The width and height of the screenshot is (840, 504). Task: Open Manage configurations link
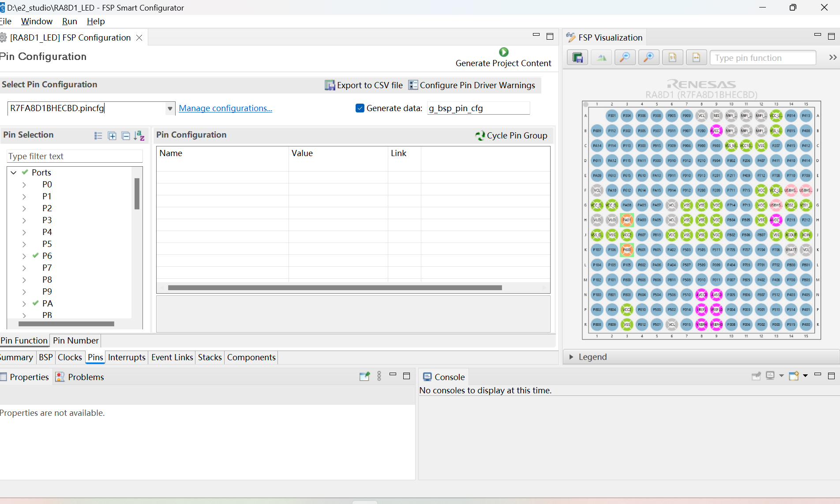[225, 108]
